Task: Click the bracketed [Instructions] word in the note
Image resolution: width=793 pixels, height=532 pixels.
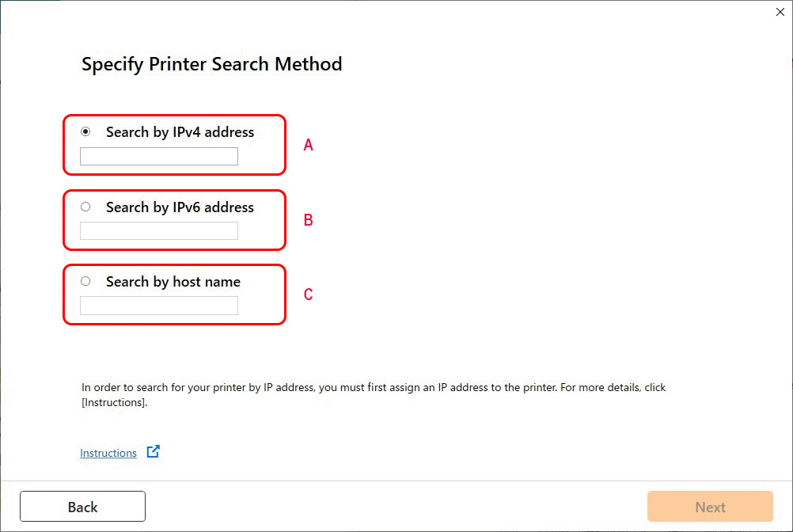Action: coord(114,402)
